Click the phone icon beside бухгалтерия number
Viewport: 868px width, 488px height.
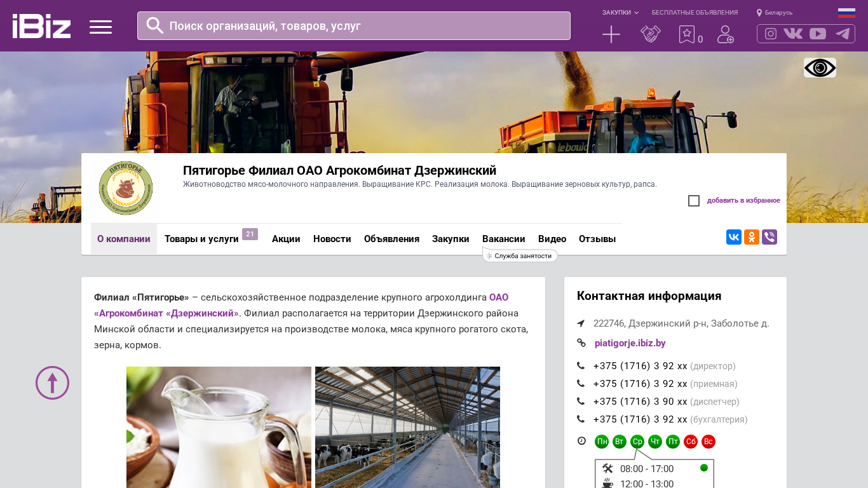pyautogui.click(x=581, y=419)
